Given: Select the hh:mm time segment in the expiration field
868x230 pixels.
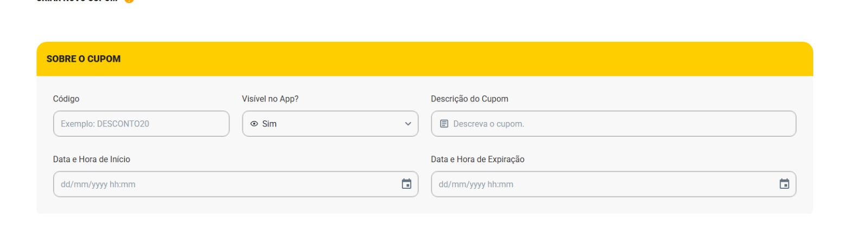Looking at the screenshot, I should [x=500, y=184].
